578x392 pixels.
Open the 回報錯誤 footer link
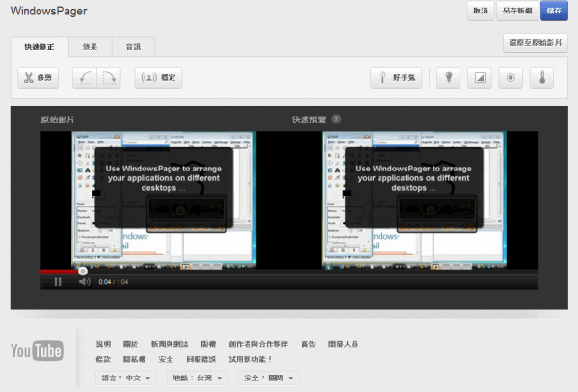tap(201, 359)
